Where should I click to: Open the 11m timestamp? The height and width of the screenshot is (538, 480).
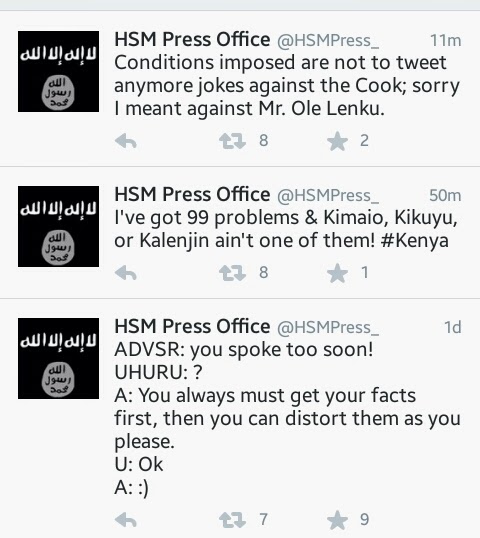point(445,41)
